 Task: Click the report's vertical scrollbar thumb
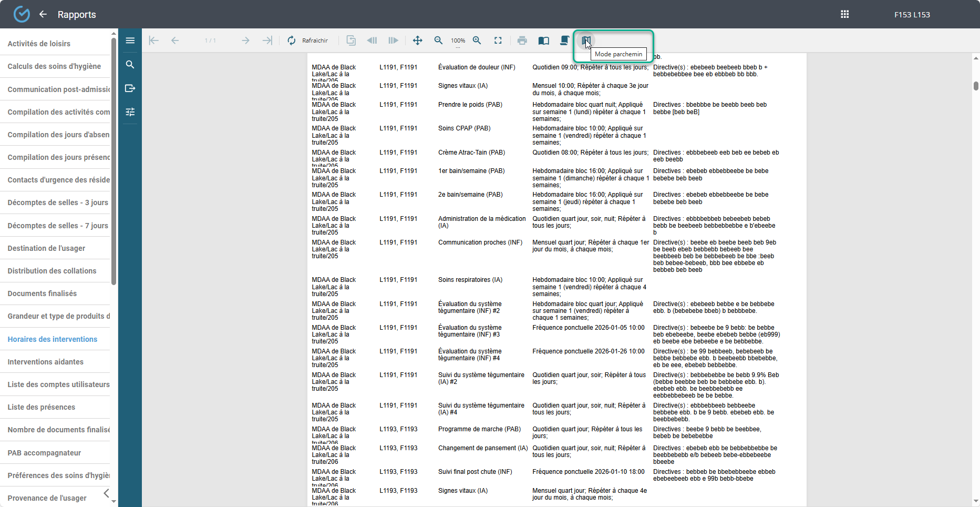pyautogui.click(x=976, y=86)
